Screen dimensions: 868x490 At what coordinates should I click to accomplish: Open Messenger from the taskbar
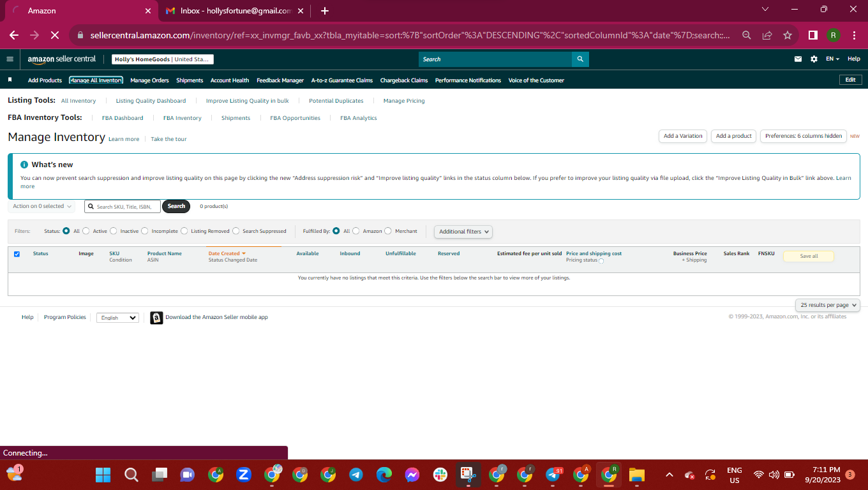click(412, 475)
